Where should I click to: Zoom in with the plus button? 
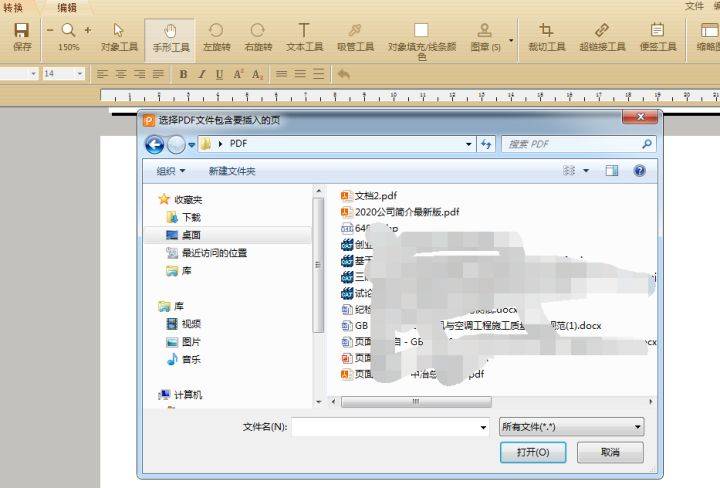click(87, 30)
